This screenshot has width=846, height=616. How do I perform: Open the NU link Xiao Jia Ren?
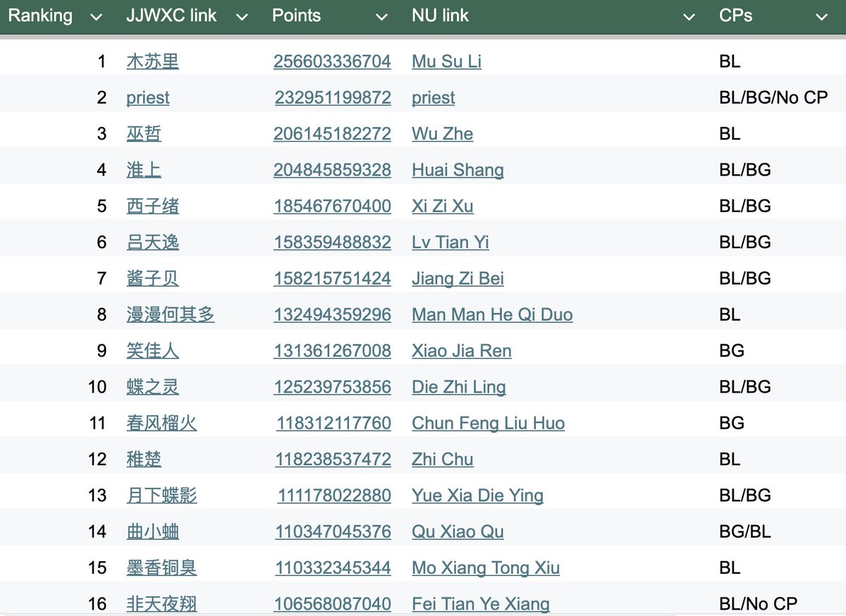click(x=462, y=351)
